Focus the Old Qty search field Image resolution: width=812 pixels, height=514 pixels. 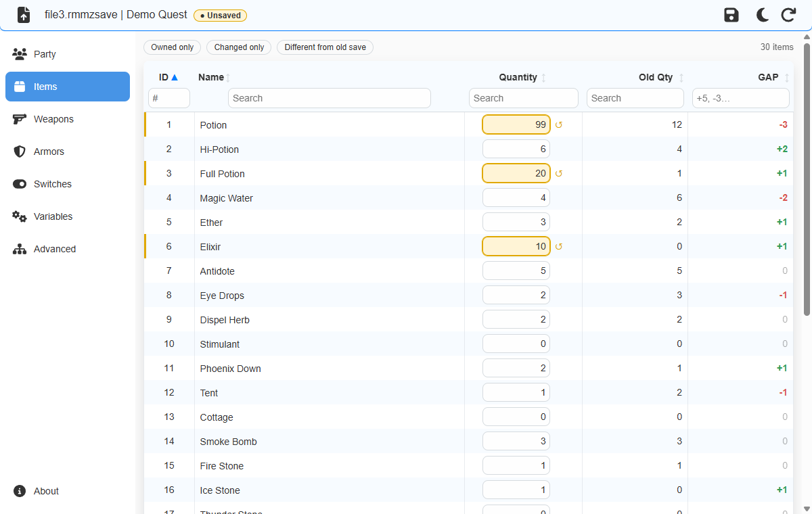[635, 98]
